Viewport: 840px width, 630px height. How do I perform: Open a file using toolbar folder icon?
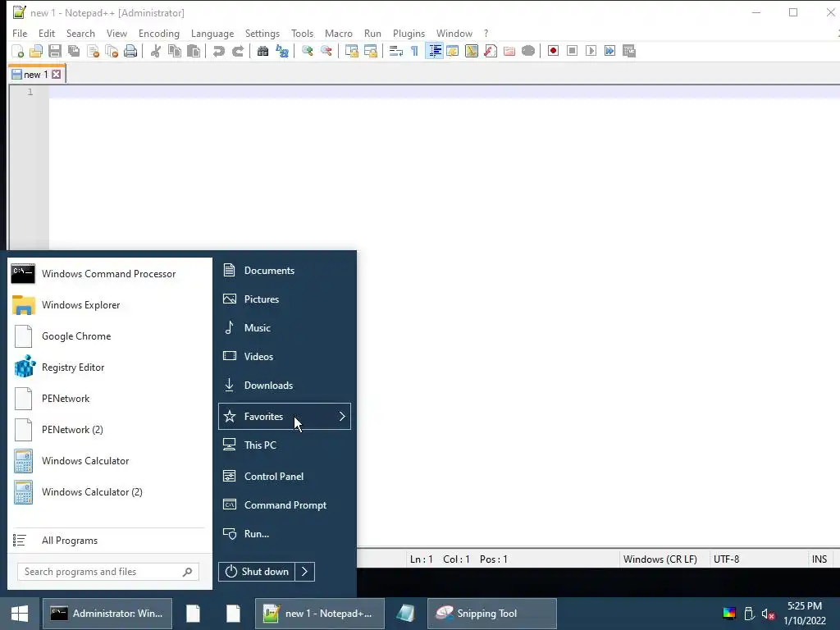(36, 52)
